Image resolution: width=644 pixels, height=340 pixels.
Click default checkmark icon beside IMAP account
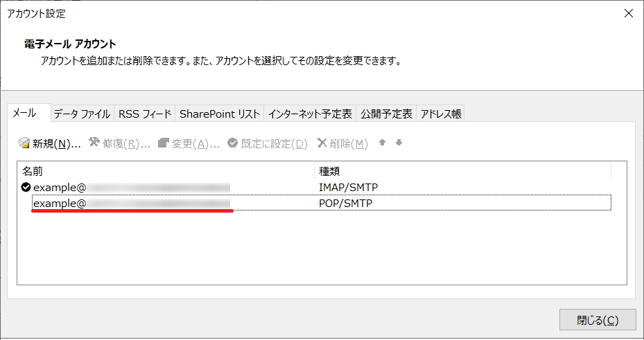pos(26,187)
